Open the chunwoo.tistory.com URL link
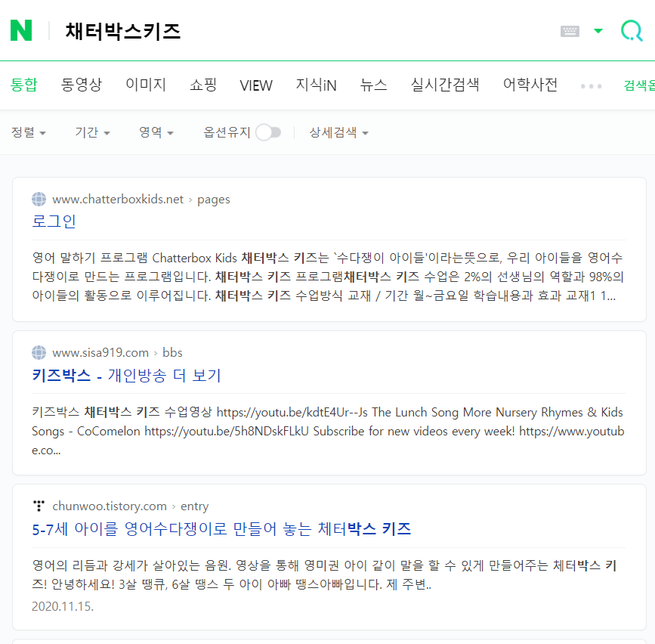655x644 pixels. click(x=110, y=506)
